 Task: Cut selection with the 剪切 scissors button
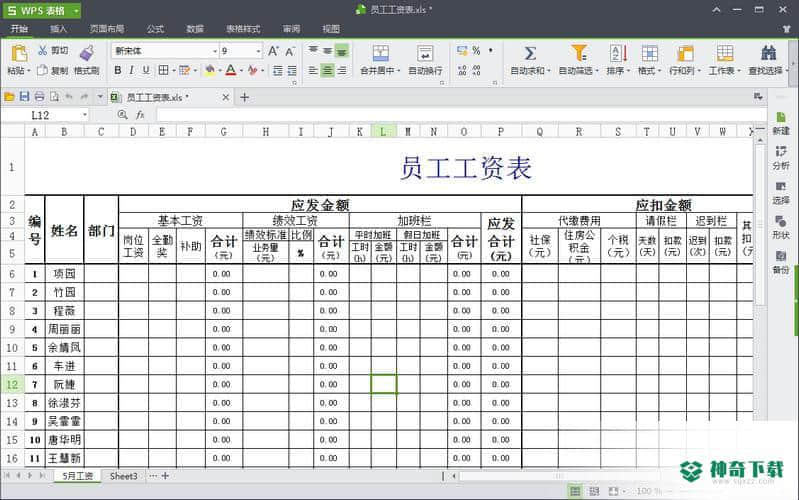[53, 50]
